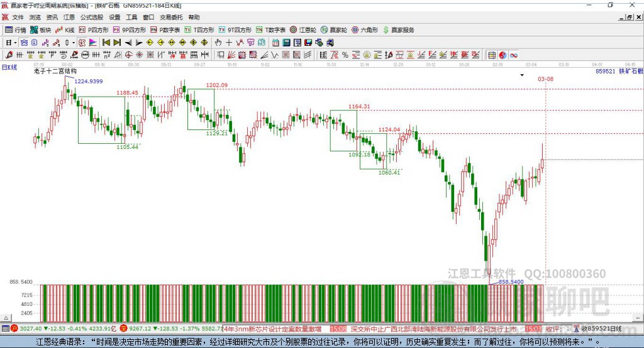The height and width of the screenshot is (348, 644).
Task: Open the 行情 quotes view
Action: click(x=15, y=30)
